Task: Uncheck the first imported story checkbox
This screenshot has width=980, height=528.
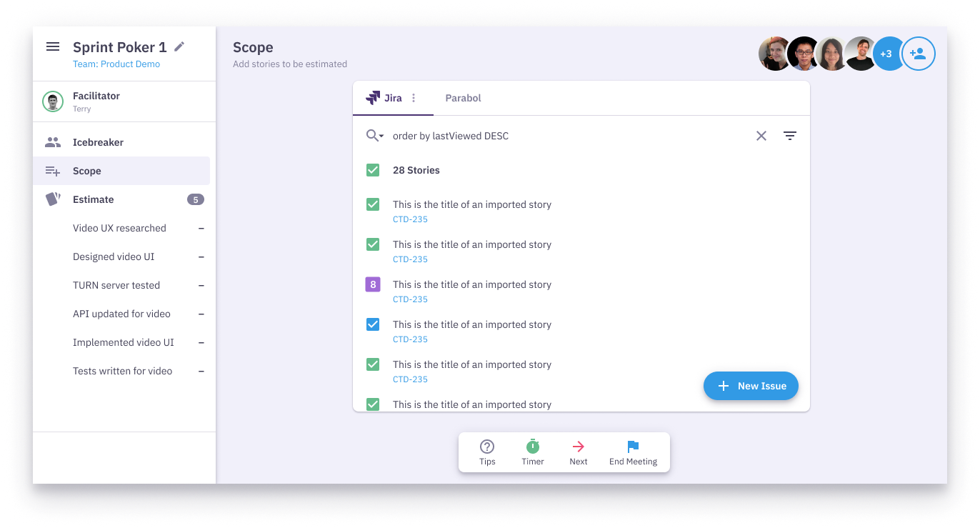Action: (373, 204)
